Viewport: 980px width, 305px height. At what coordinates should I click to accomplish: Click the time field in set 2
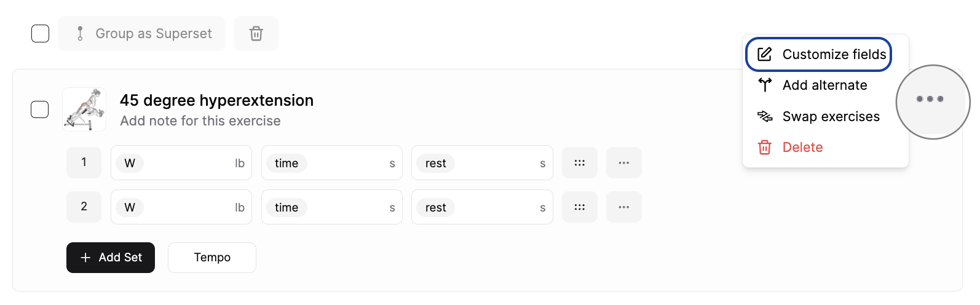pos(332,207)
